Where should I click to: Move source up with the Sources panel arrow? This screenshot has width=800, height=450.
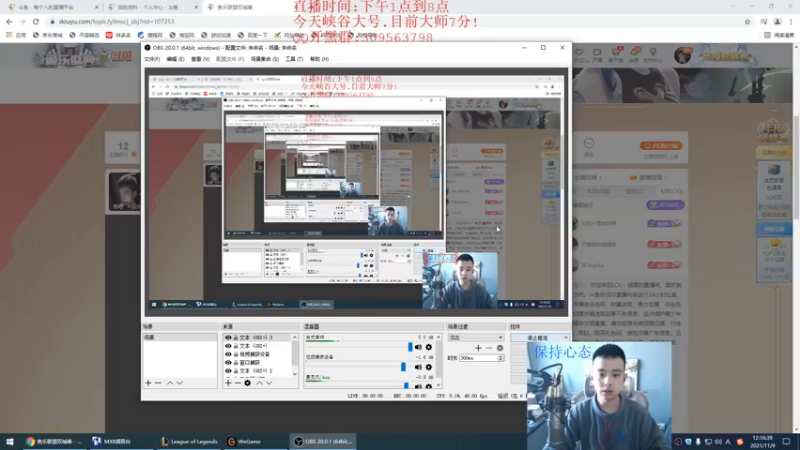[x=259, y=383]
